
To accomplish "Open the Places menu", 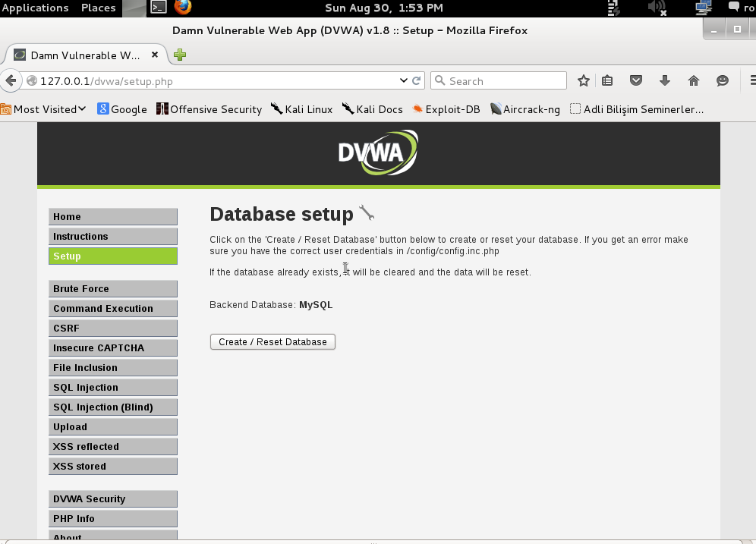I will 98,8.
